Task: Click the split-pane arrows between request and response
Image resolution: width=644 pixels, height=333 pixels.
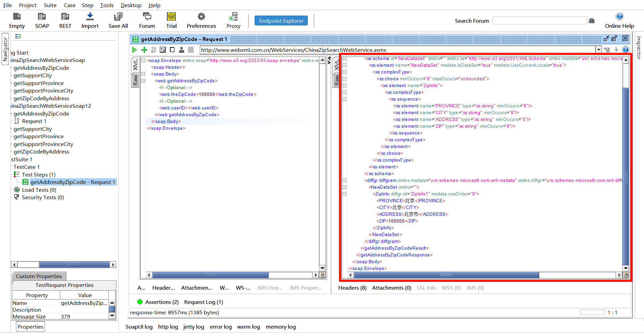Action: (329, 60)
